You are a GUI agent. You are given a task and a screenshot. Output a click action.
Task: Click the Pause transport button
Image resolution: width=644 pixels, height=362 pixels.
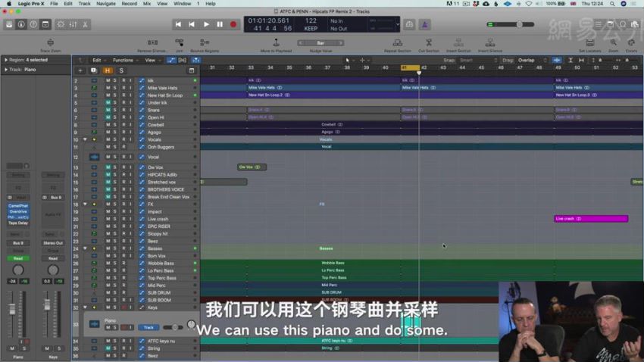click(220, 25)
